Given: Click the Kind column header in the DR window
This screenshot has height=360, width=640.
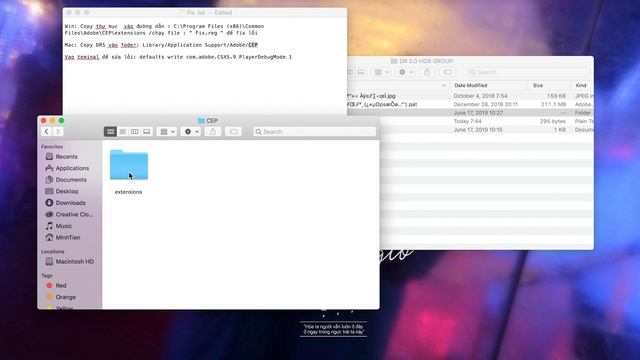Looking at the screenshot, I should pos(581,85).
